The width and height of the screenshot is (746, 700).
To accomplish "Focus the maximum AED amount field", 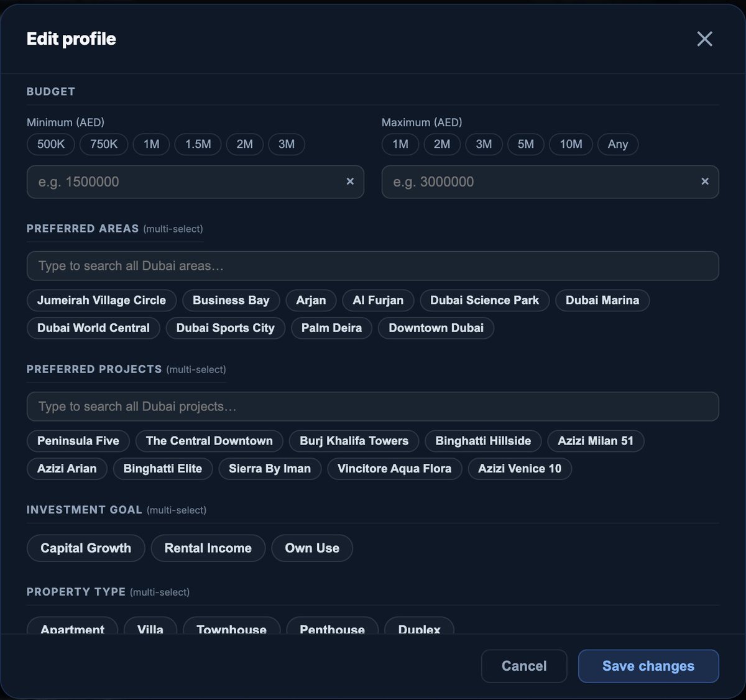I will 550,182.
